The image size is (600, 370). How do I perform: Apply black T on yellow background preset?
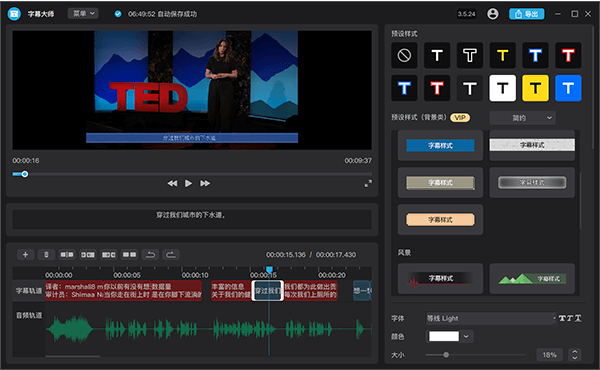535,88
